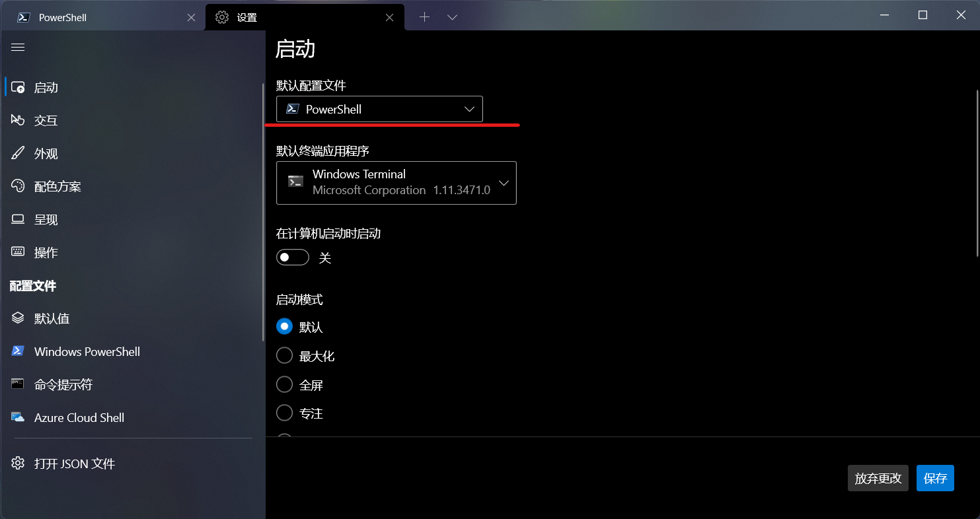Click the Defaults (默认值) layers icon
Screen dimensions: 980x519
18,318
